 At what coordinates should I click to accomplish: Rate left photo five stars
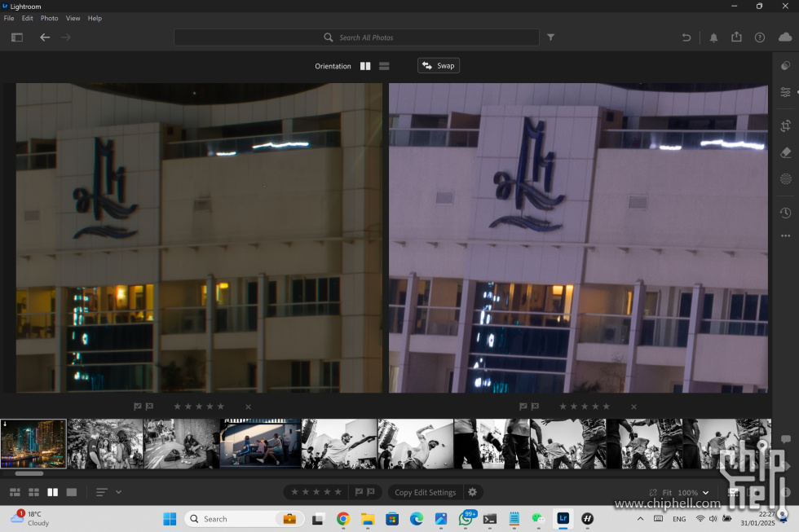(x=221, y=407)
